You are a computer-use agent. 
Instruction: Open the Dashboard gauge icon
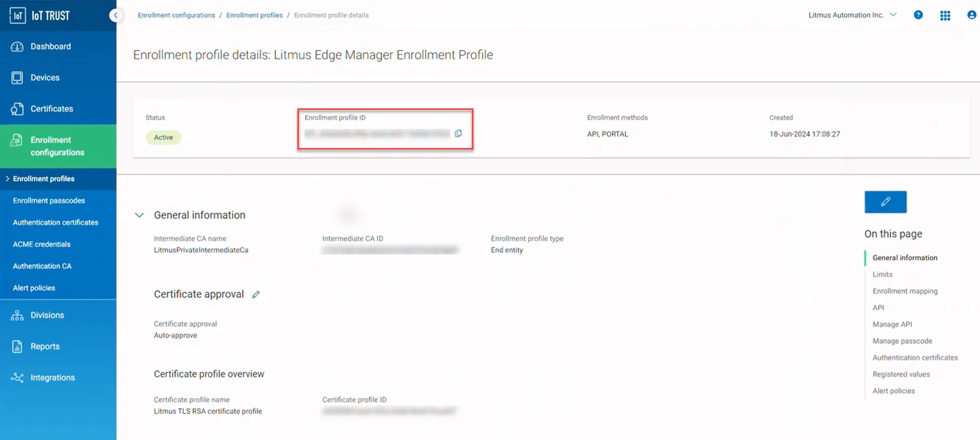17,46
